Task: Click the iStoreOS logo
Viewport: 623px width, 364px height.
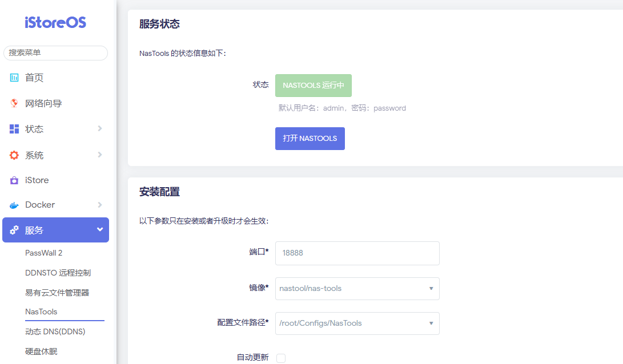Action: [55, 22]
